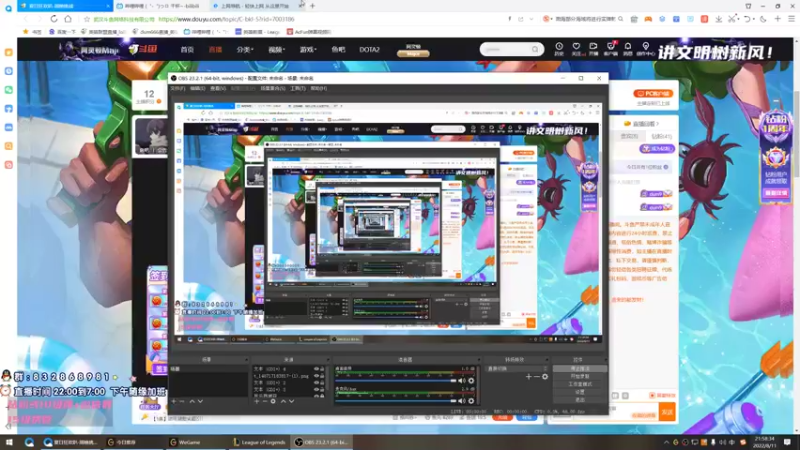
Task: Move the scene up with Scenes up arrow
Action: [x=192, y=402]
